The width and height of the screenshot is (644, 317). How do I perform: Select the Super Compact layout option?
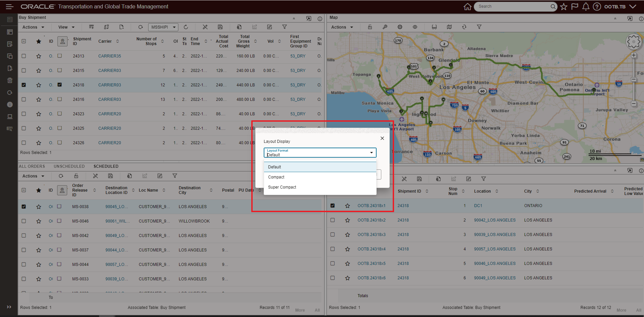click(282, 187)
